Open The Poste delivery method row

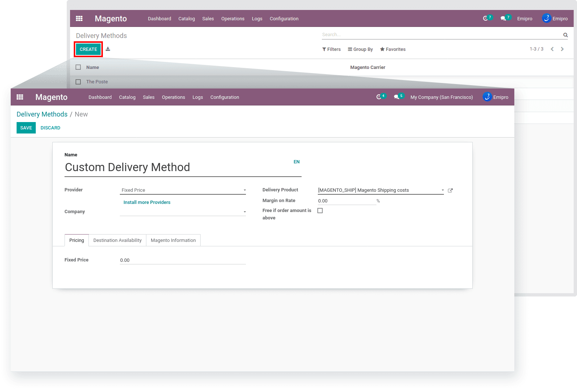[x=97, y=82]
